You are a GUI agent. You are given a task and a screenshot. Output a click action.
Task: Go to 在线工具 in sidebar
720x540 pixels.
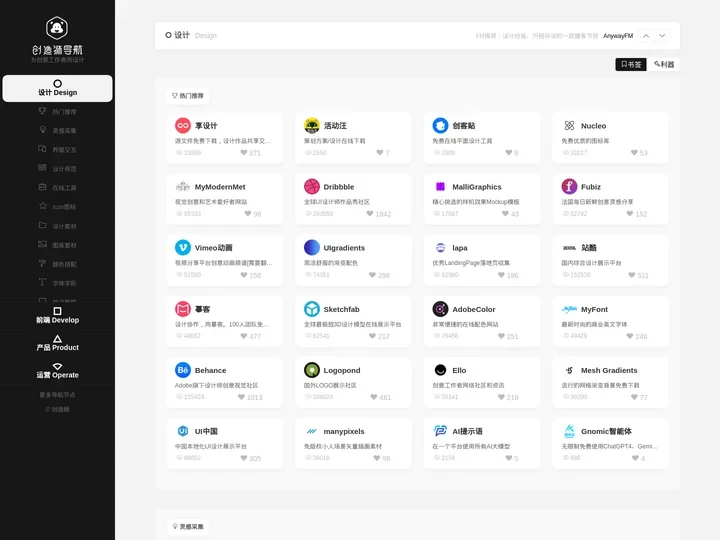coord(57,188)
